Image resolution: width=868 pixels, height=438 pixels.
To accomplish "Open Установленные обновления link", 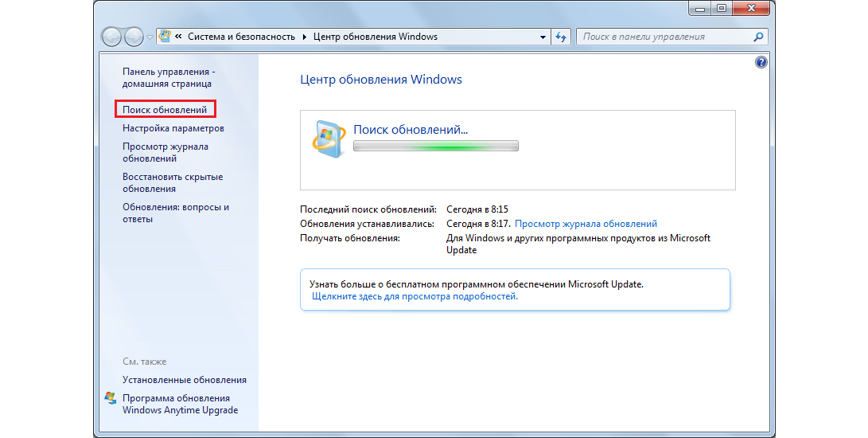I will pos(185,380).
